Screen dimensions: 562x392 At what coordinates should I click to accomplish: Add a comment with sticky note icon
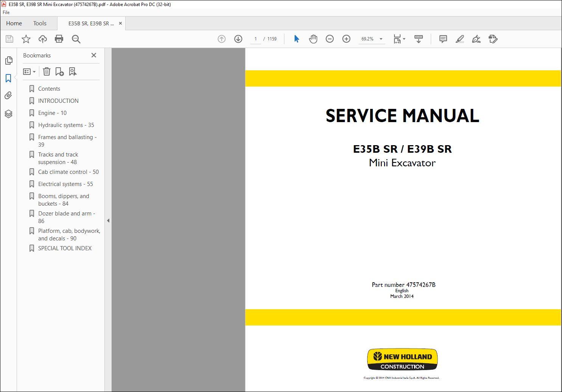tap(443, 39)
